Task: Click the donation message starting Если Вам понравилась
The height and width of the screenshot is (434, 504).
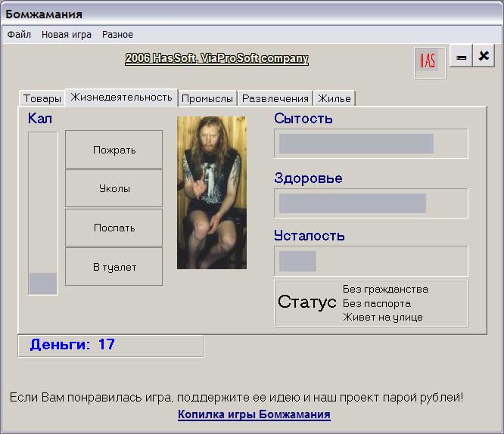Action: (236, 398)
